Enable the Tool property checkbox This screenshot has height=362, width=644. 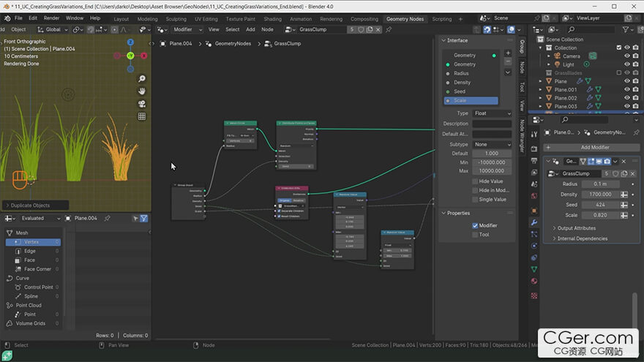(x=475, y=234)
